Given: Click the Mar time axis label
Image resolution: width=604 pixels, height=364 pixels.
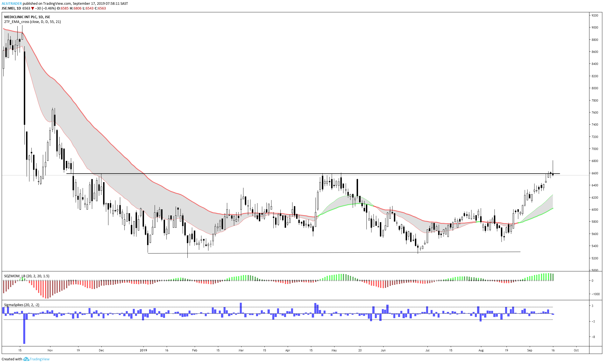Looking at the screenshot, I should pos(241,350).
